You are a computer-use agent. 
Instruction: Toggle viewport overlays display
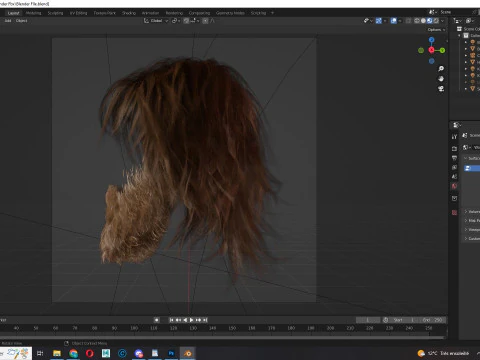coord(394,21)
